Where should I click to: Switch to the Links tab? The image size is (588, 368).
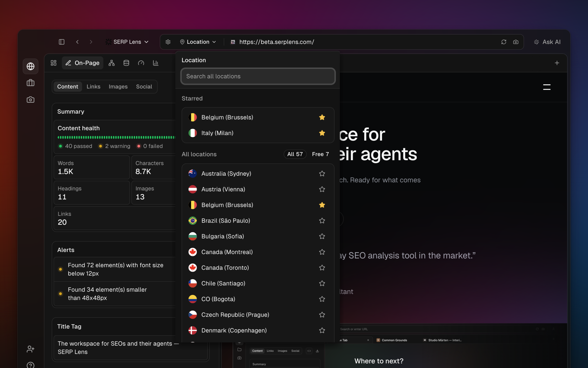click(x=93, y=87)
